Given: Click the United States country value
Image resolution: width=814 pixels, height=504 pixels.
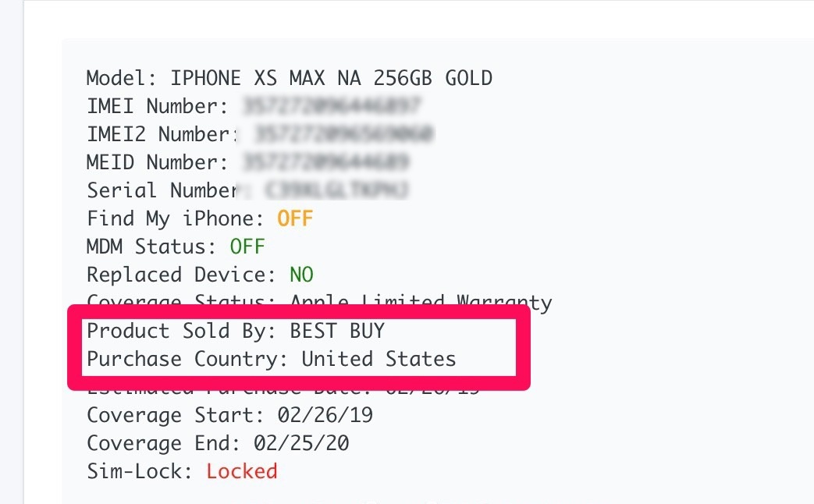Looking at the screenshot, I should 379,359.
